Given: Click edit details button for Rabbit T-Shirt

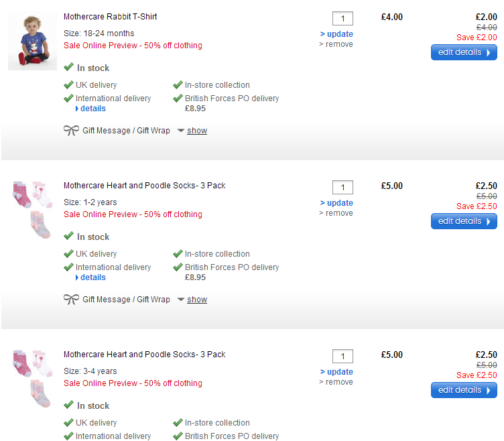Looking at the screenshot, I should point(464,52).
